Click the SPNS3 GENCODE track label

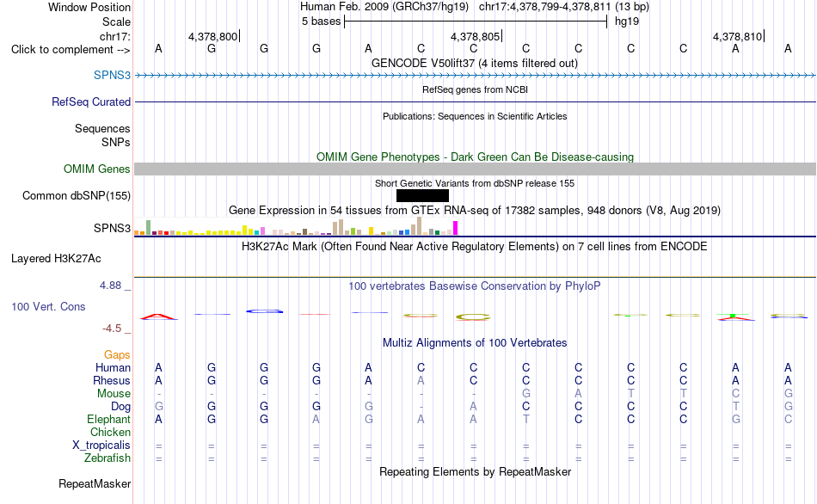coord(112,75)
